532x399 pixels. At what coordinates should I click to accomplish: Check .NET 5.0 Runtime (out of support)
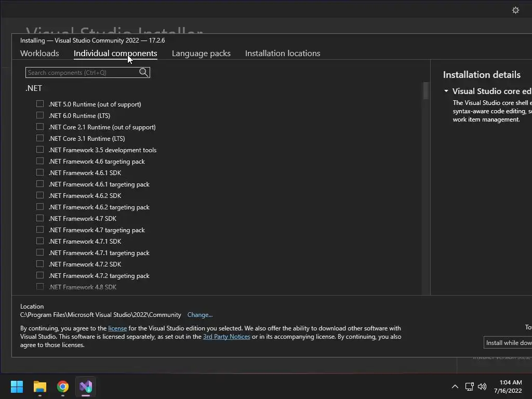(40, 104)
